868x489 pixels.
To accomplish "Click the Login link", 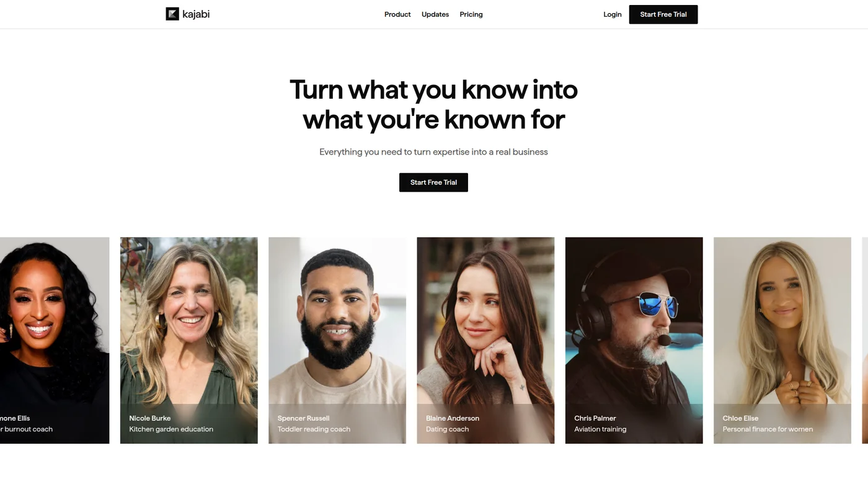I will click(613, 14).
